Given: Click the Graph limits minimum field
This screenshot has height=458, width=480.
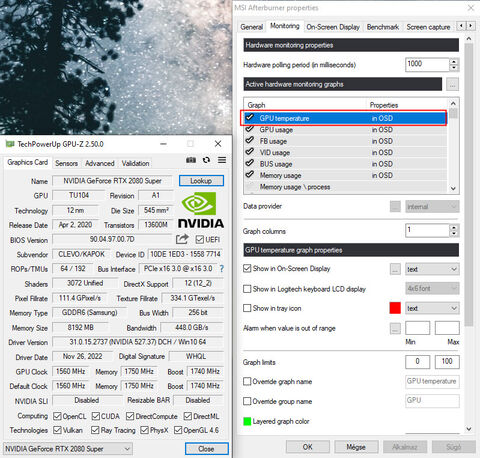Looking at the screenshot, I should 417,362.
